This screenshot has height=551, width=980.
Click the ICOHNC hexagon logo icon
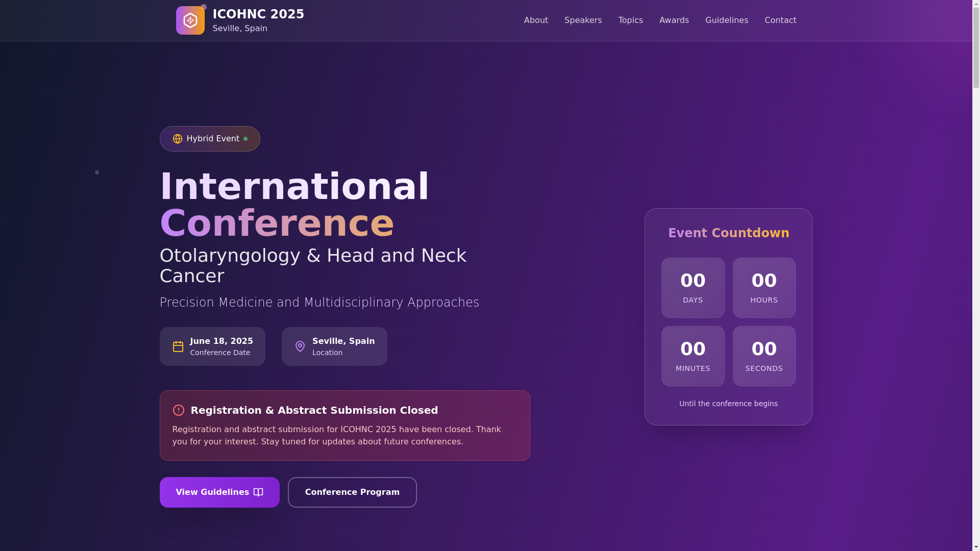pyautogui.click(x=190, y=20)
